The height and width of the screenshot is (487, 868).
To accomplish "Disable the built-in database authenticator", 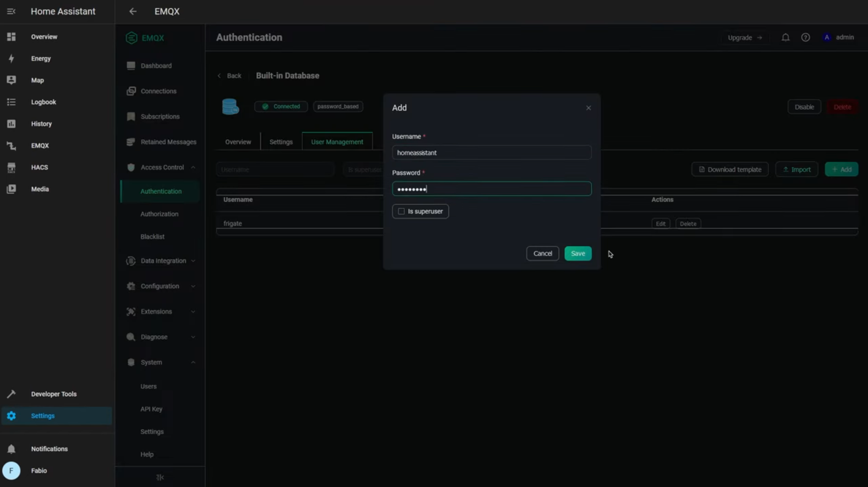I will [x=804, y=107].
